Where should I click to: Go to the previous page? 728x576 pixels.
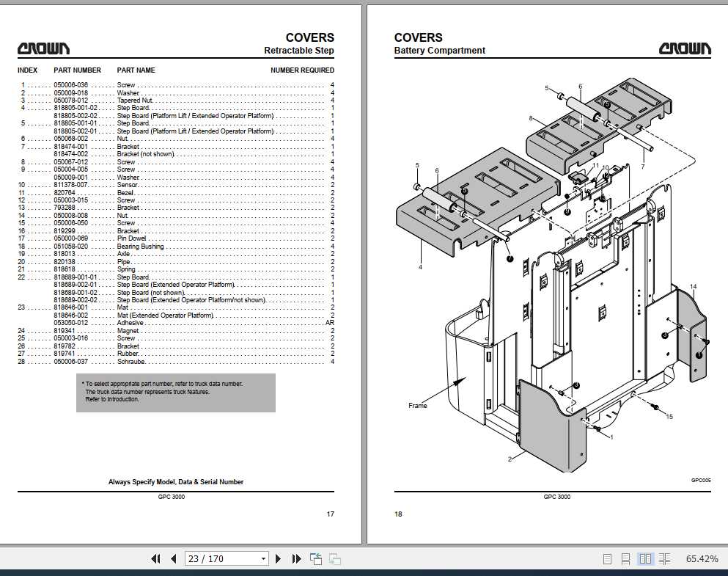pyautogui.click(x=174, y=559)
